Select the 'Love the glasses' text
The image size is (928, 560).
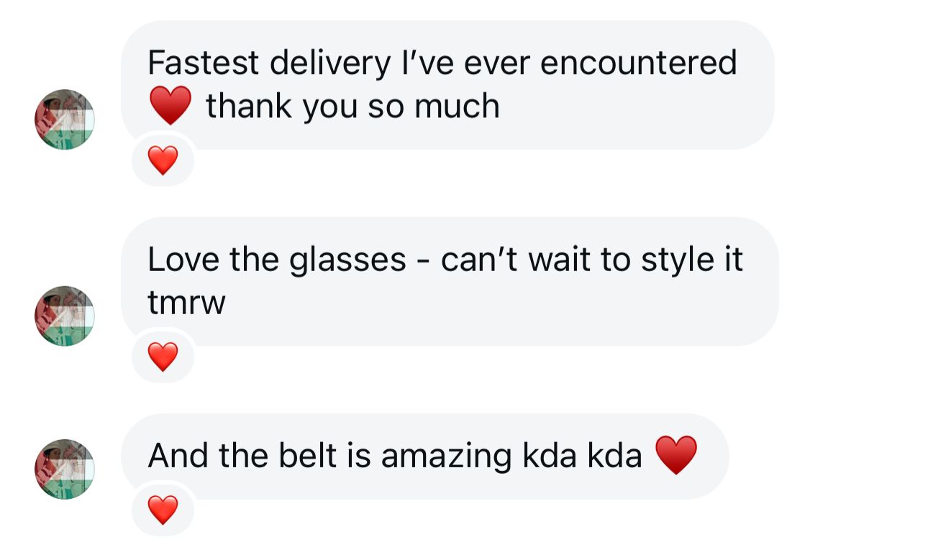pos(276,260)
